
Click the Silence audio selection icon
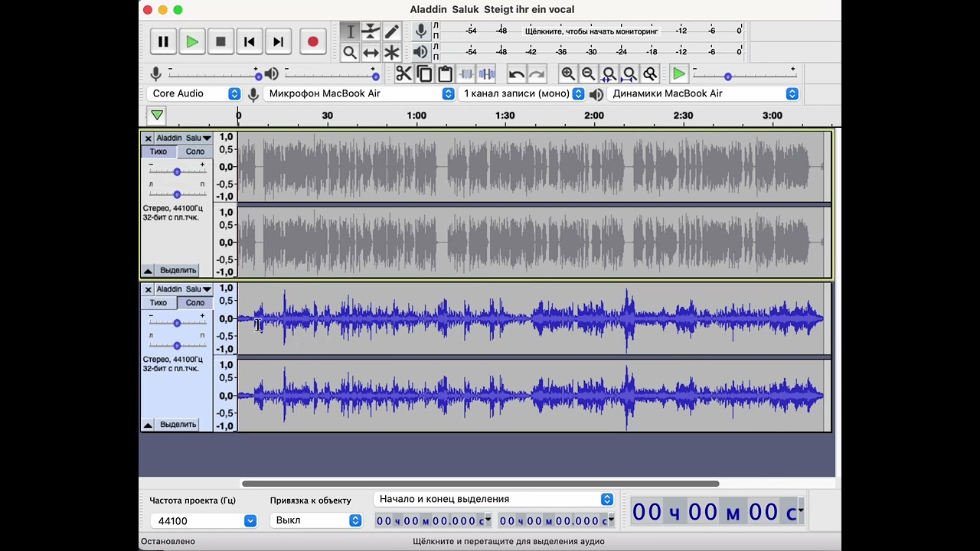click(x=487, y=74)
